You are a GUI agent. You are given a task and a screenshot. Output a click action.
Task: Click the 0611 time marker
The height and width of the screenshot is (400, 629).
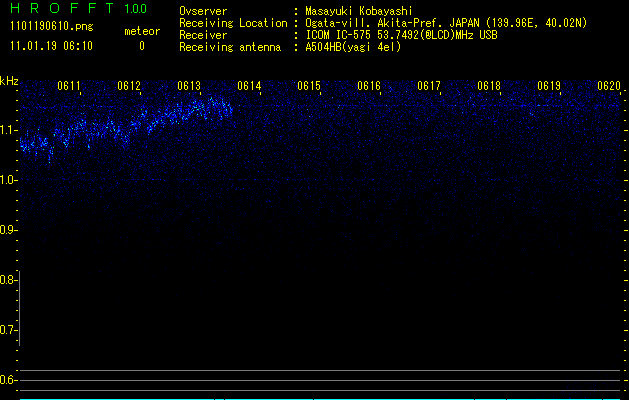[69, 86]
